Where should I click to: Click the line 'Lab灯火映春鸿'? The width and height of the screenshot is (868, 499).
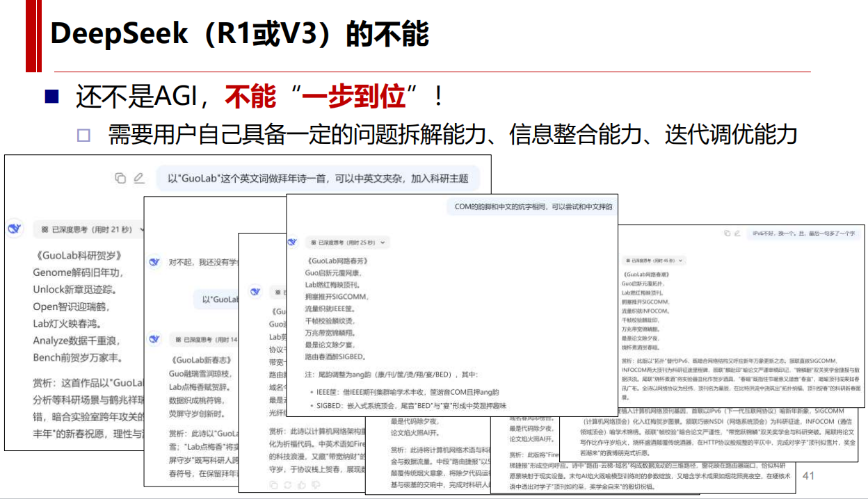click(x=67, y=324)
